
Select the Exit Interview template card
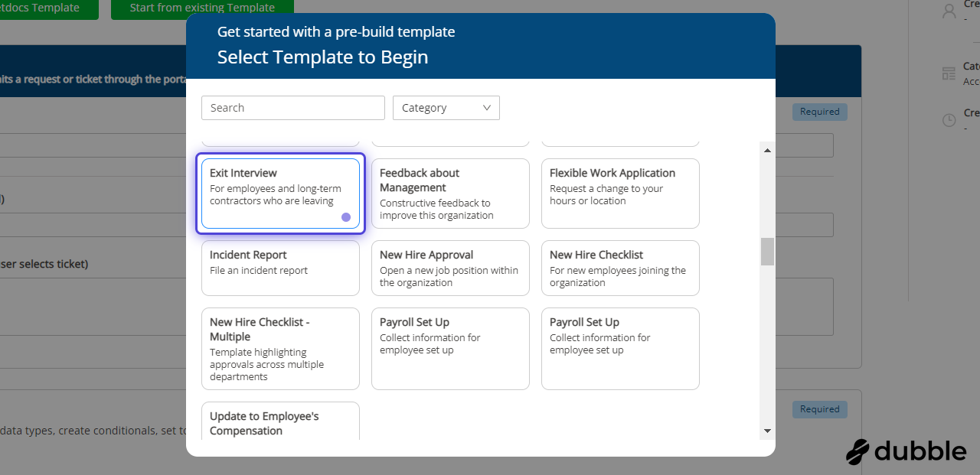pos(280,194)
